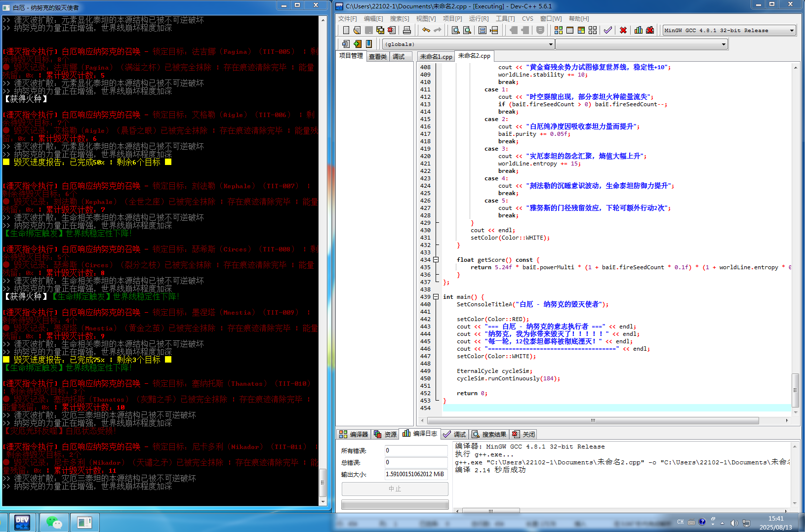
Task: Open the console window taskbar icon
Action: [84, 523]
